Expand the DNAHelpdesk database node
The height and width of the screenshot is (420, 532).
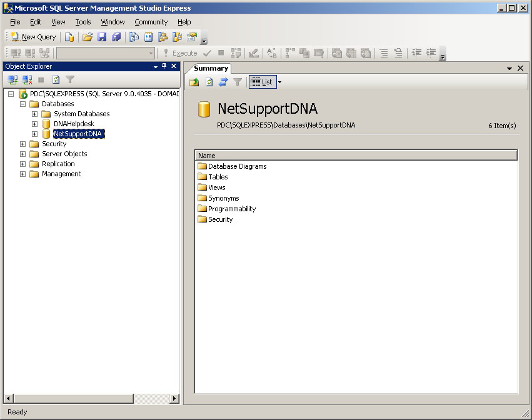click(x=34, y=124)
